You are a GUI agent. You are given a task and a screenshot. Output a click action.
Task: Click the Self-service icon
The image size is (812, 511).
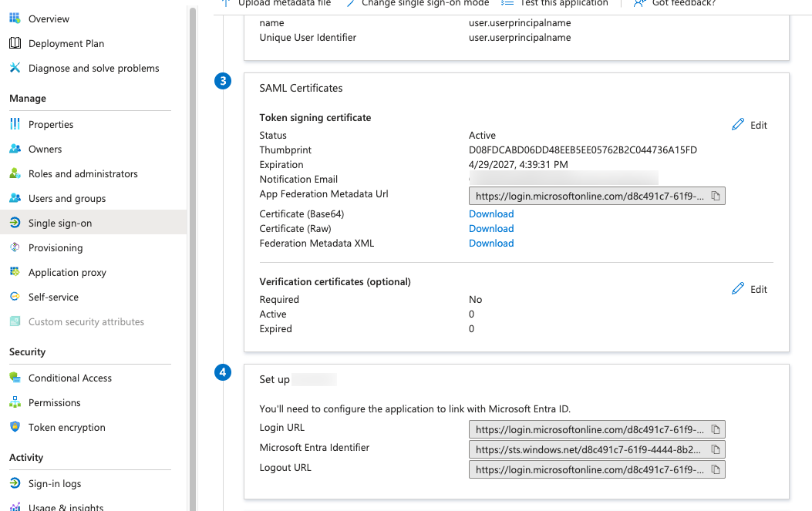coord(15,297)
